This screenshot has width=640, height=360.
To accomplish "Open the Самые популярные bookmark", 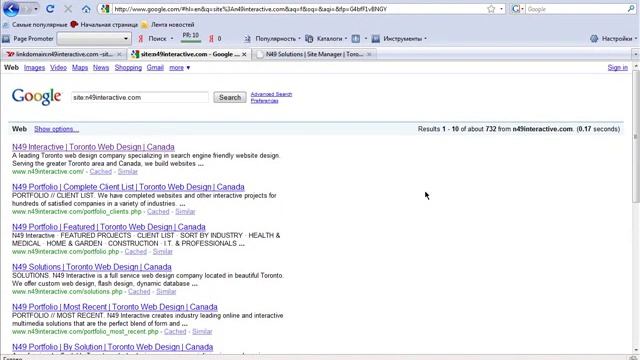I will 35,24.
